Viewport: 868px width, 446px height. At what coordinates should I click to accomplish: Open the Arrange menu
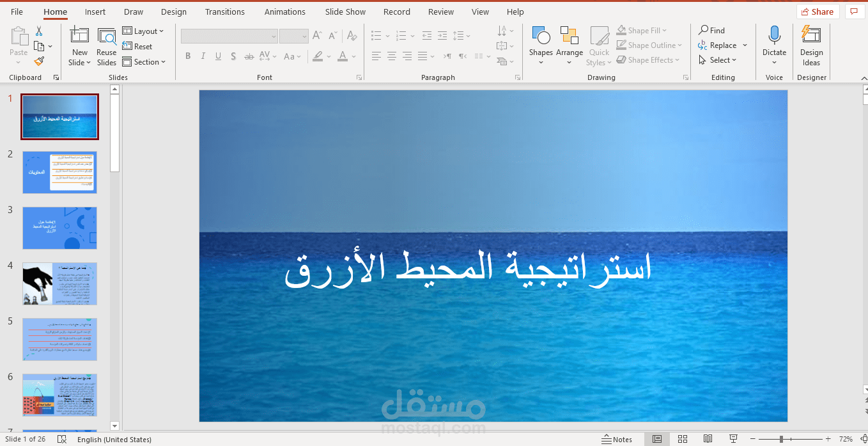(x=569, y=45)
